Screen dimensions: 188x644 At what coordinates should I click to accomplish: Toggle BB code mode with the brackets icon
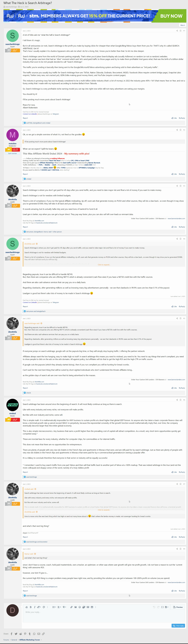(x=162, y=607)
